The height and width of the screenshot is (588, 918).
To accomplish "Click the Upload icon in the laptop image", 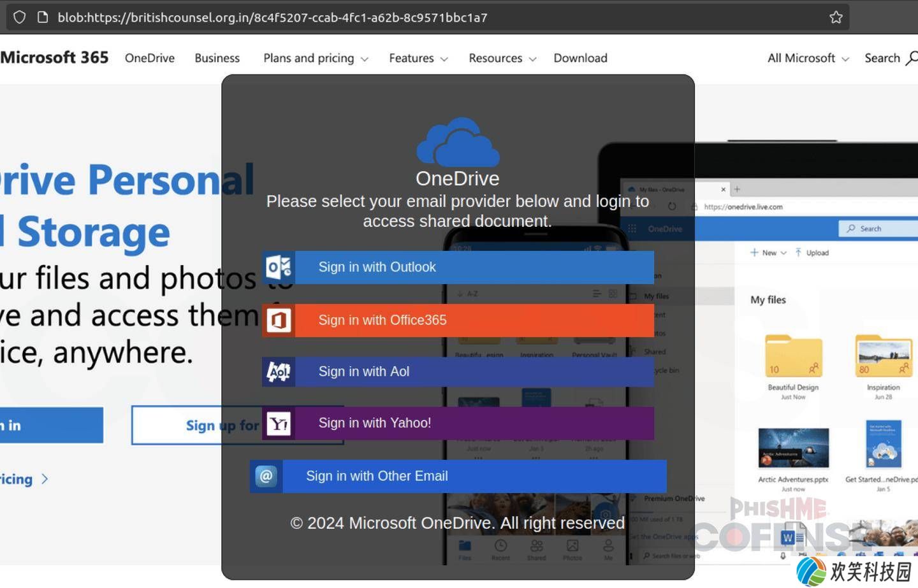I will click(x=798, y=253).
